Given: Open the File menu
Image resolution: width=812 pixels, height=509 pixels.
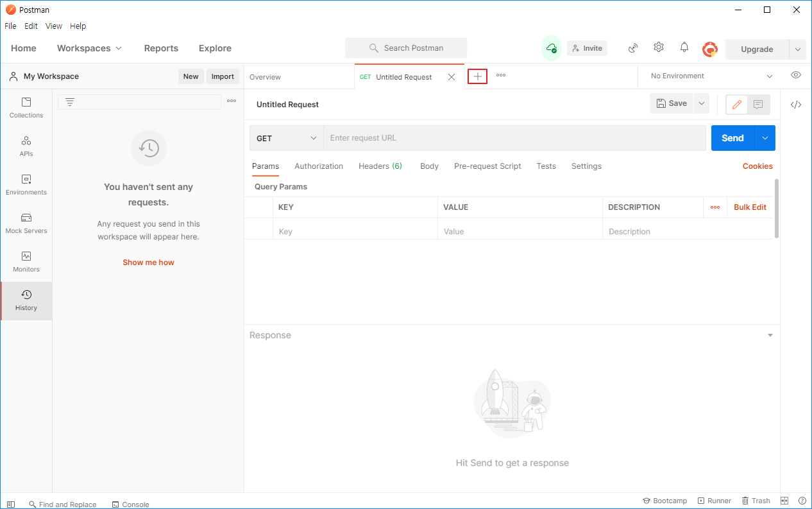Looking at the screenshot, I should [10, 26].
